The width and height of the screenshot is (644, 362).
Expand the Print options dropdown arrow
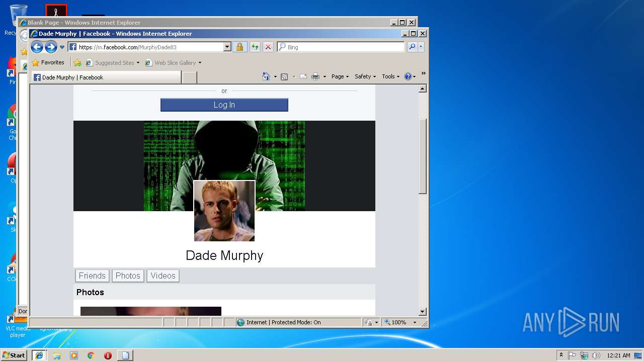[325, 77]
